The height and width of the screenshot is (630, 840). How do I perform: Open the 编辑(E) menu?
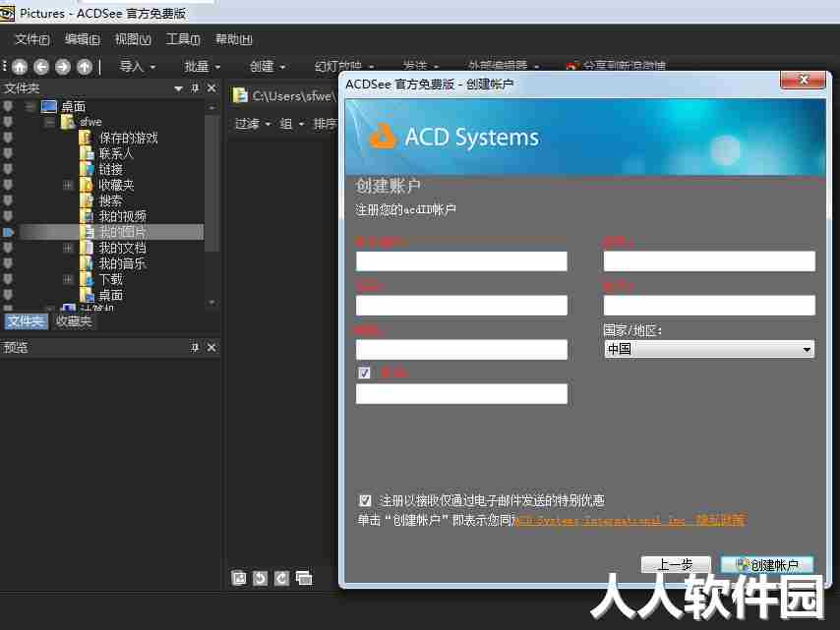[82, 39]
